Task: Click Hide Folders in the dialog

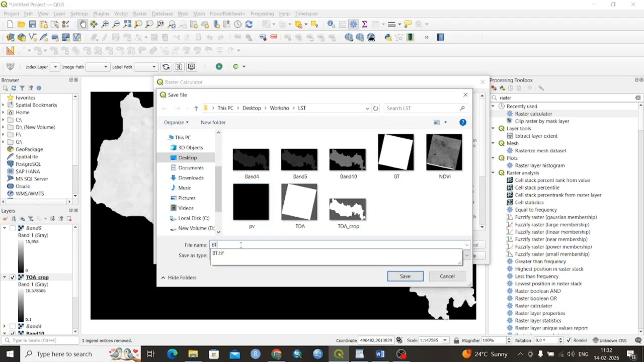Action: [x=179, y=278]
